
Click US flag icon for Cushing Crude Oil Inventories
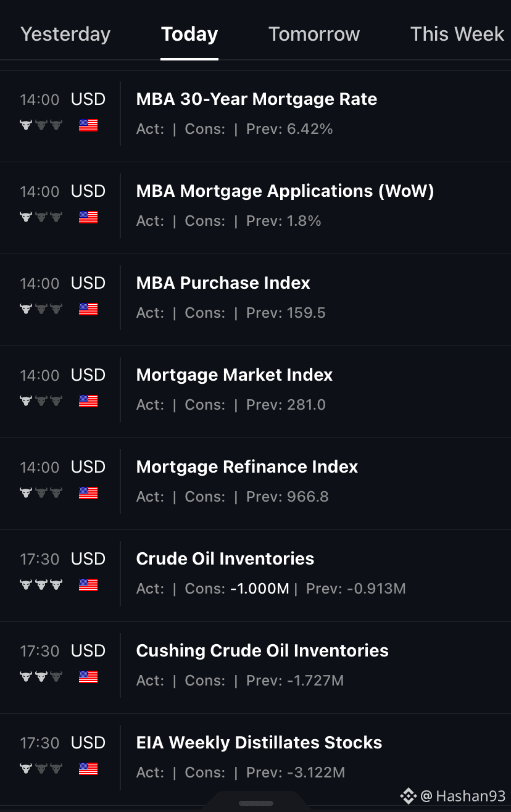[x=88, y=677]
